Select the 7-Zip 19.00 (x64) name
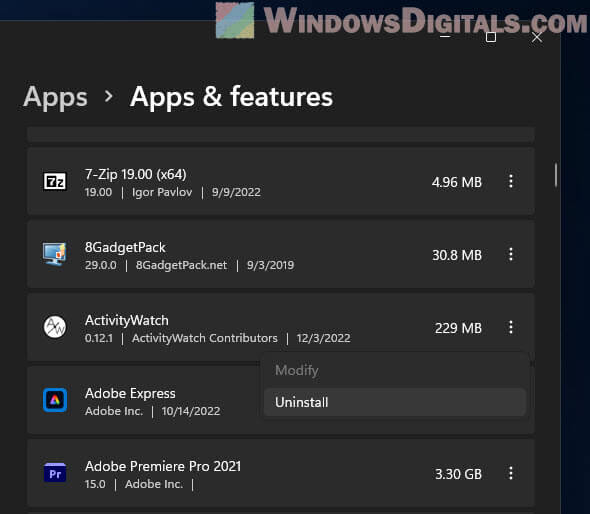This screenshot has height=514, width=590. click(x=135, y=174)
